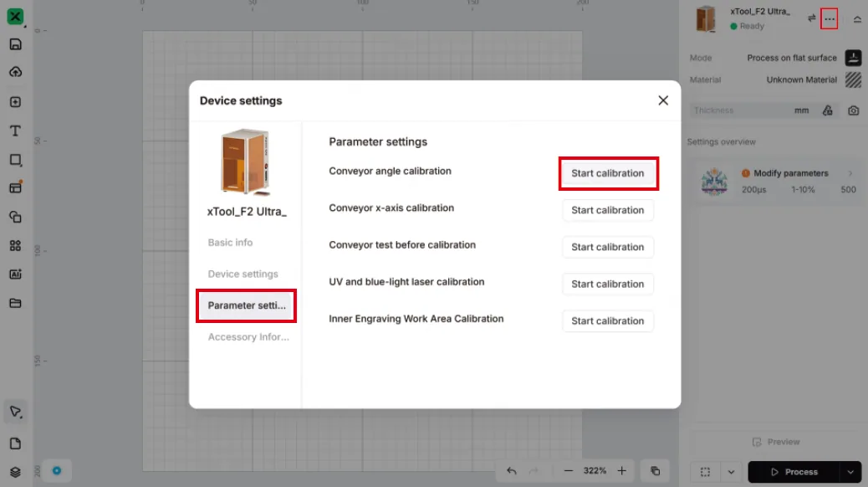Click the save project icon in sidebar
The image size is (868, 487).
tap(16, 44)
